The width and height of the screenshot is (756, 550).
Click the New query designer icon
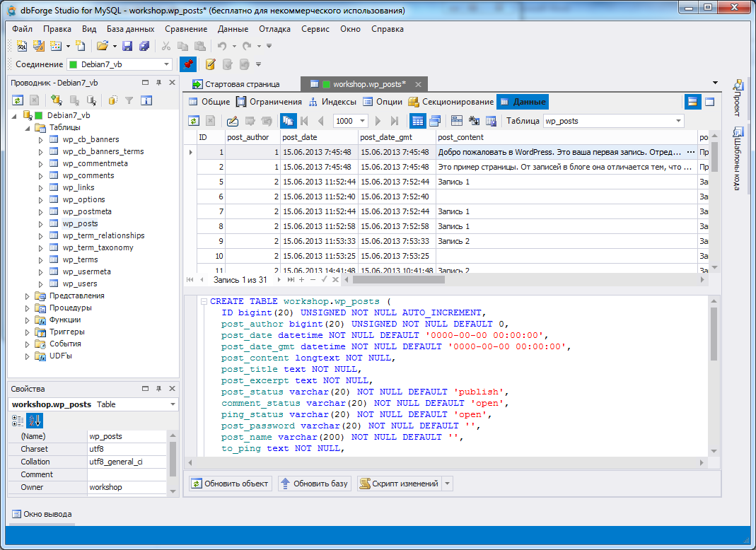39,46
